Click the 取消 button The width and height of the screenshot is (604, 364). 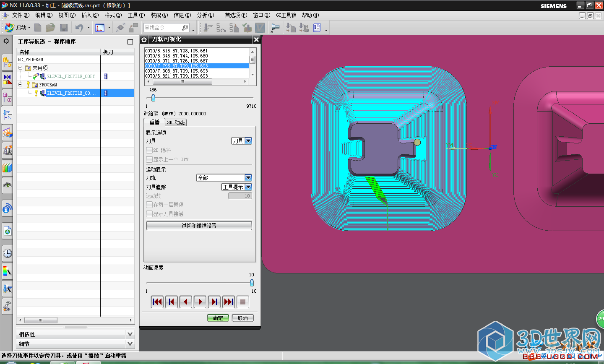243,318
